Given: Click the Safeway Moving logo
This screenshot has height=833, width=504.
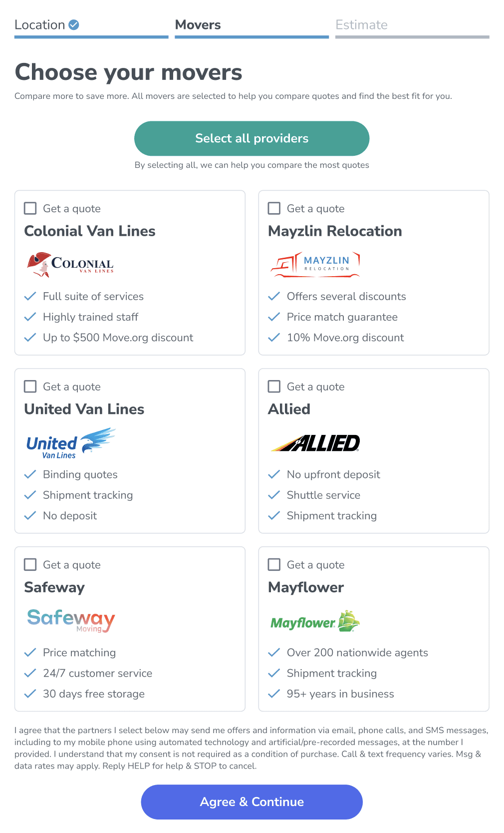Looking at the screenshot, I should tap(71, 620).
